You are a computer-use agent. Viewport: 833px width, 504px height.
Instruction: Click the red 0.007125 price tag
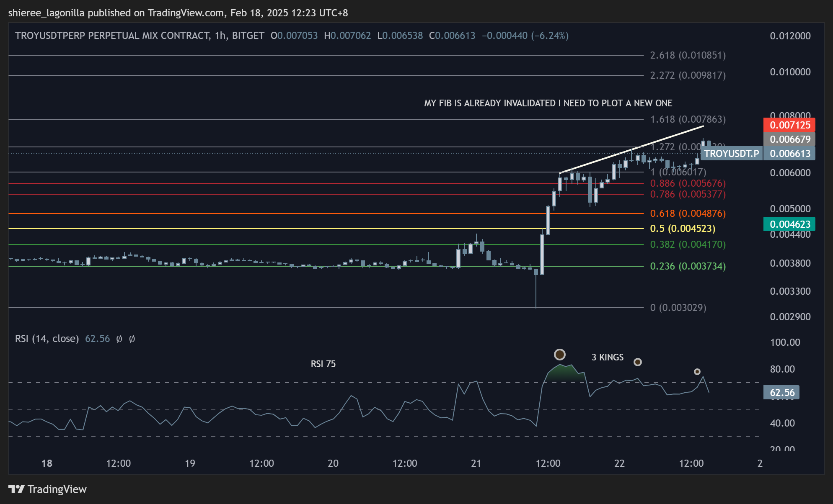[x=789, y=125]
